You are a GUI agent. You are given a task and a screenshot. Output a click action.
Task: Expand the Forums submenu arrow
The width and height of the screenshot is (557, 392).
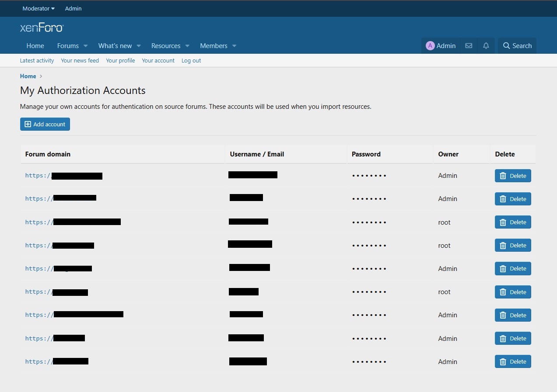click(86, 46)
